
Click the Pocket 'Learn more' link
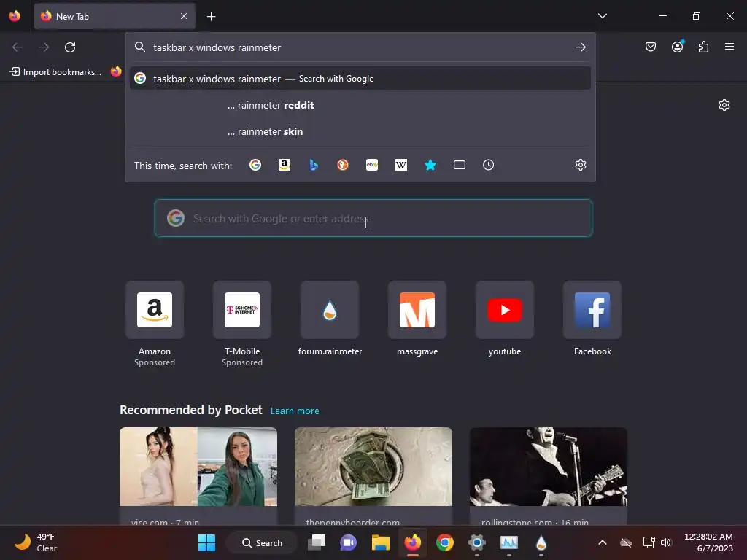click(295, 411)
